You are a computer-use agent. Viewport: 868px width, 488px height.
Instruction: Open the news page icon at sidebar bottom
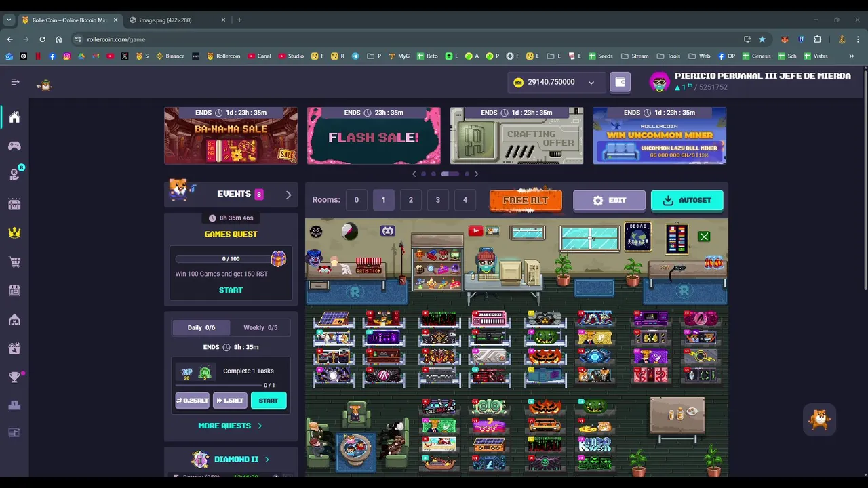point(14,432)
